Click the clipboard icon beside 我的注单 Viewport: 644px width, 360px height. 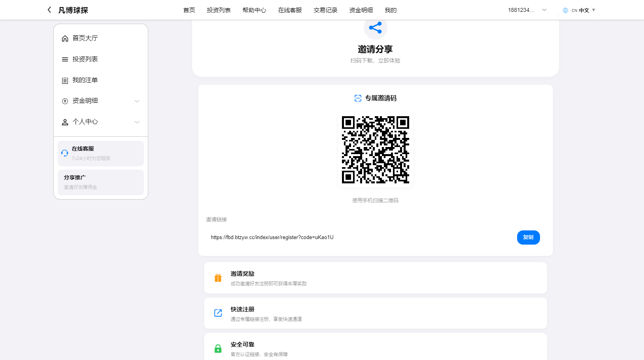pyautogui.click(x=65, y=80)
